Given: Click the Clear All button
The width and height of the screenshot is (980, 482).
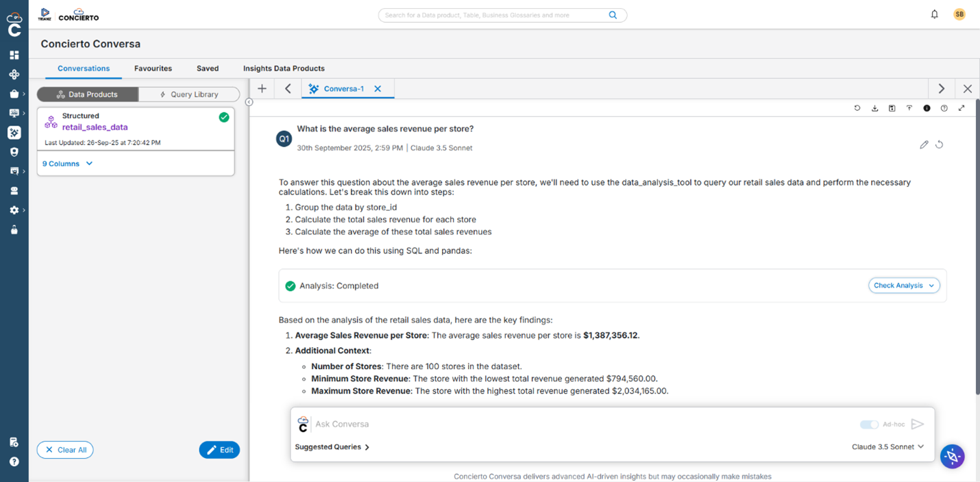Looking at the screenshot, I should point(64,450).
